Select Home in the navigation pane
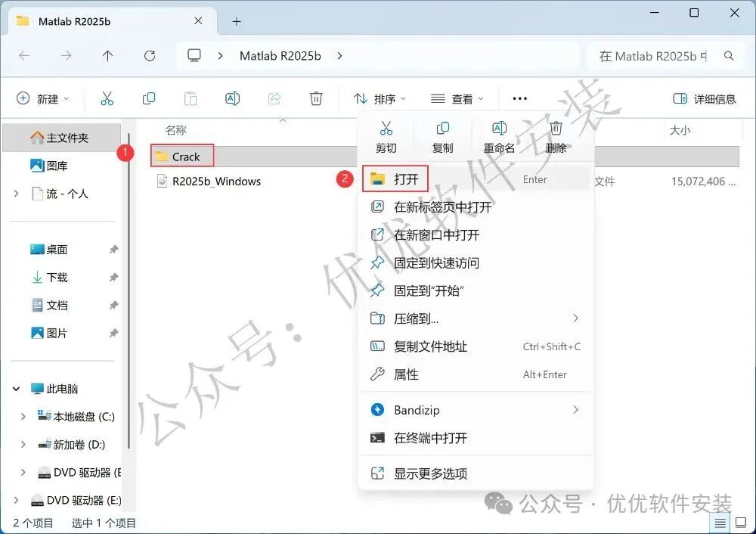756x534 pixels. [62, 138]
